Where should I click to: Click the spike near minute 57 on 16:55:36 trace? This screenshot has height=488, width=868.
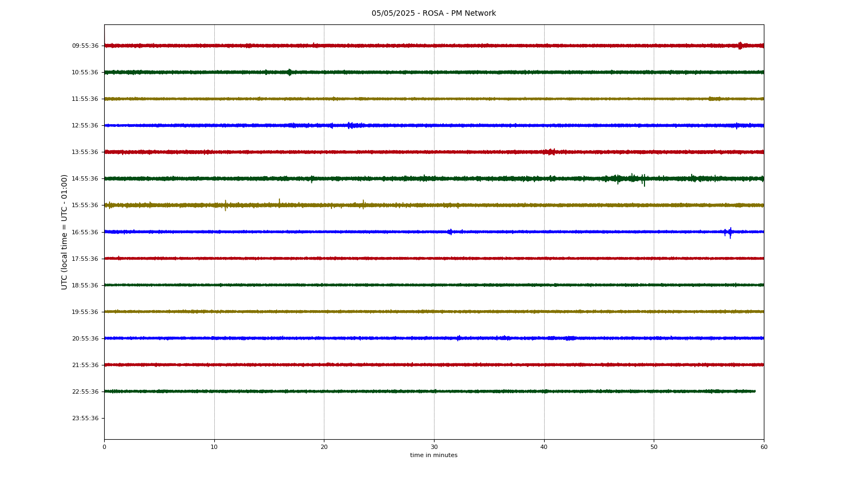(730, 233)
